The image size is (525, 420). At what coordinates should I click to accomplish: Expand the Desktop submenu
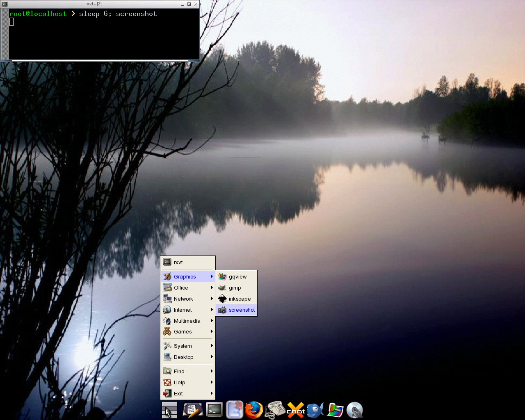[x=187, y=357]
